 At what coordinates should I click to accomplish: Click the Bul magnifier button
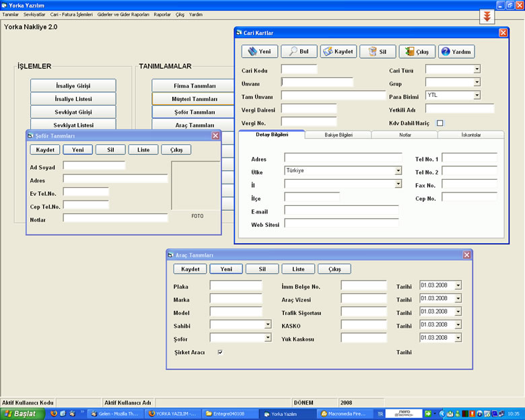coord(299,52)
